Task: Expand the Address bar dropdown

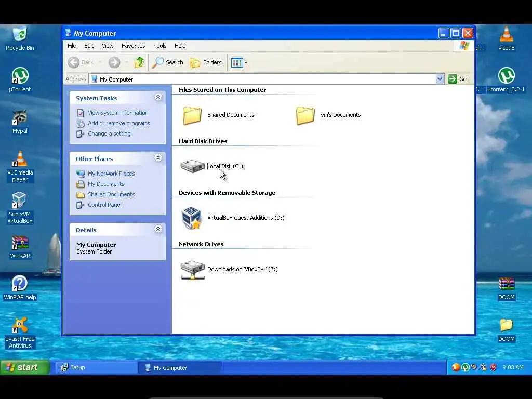Action: (x=440, y=79)
